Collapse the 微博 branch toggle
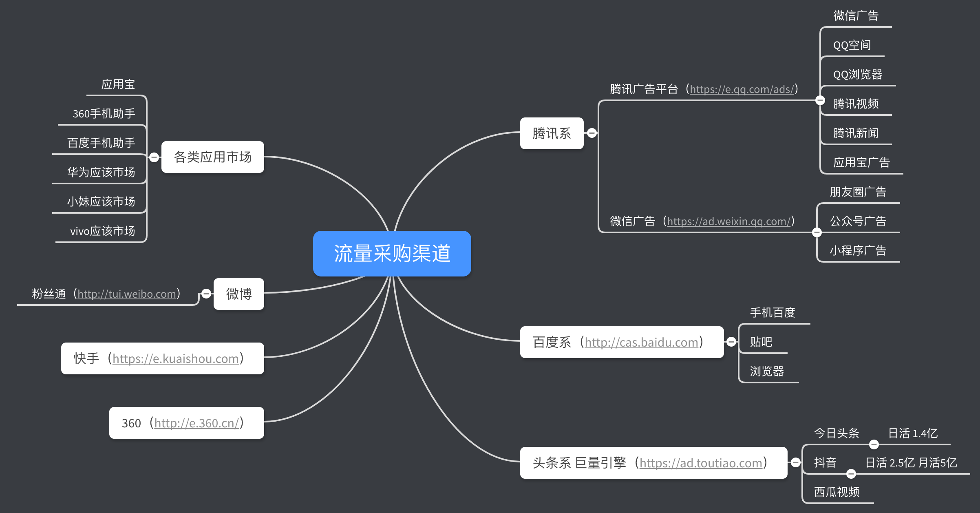 206,294
